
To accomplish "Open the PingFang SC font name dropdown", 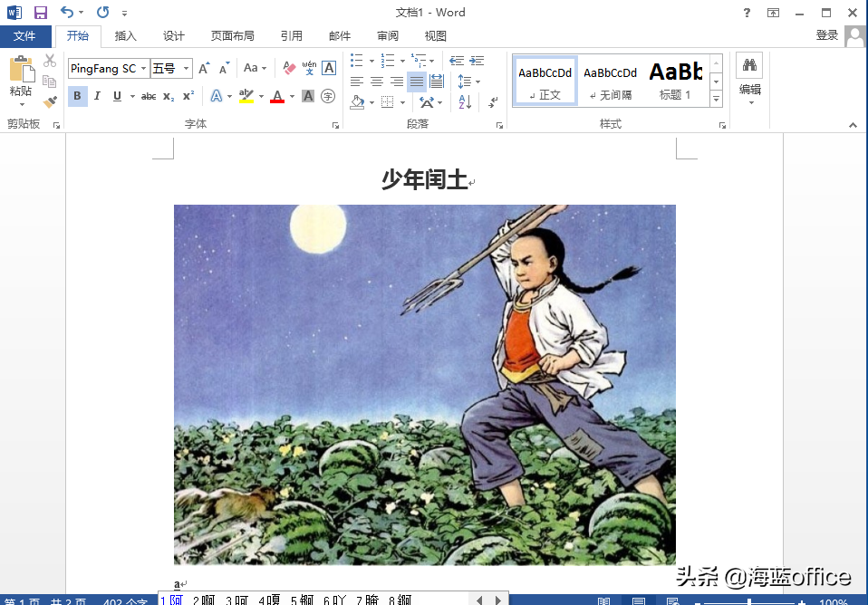I will coord(143,68).
